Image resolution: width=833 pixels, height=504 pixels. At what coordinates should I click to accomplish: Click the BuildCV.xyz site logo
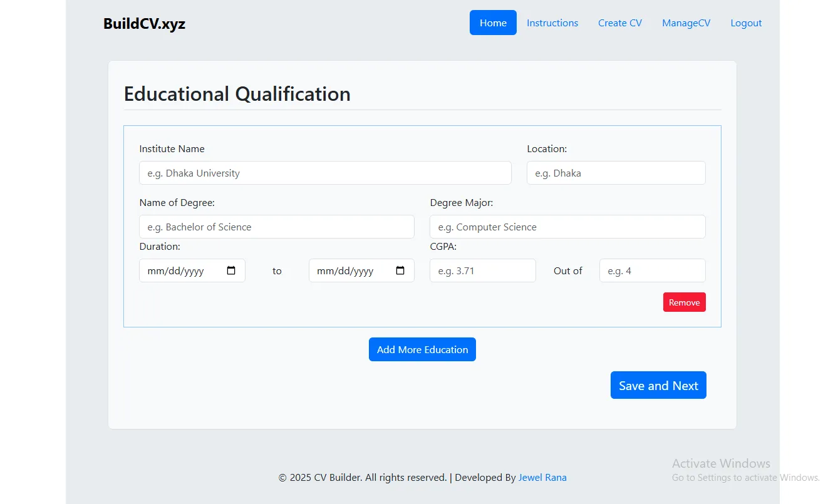pyautogui.click(x=144, y=24)
